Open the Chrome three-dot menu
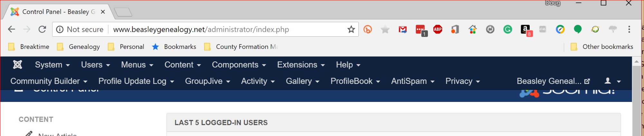Image resolution: width=644 pixels, height=136 pixels. point(629,29)
